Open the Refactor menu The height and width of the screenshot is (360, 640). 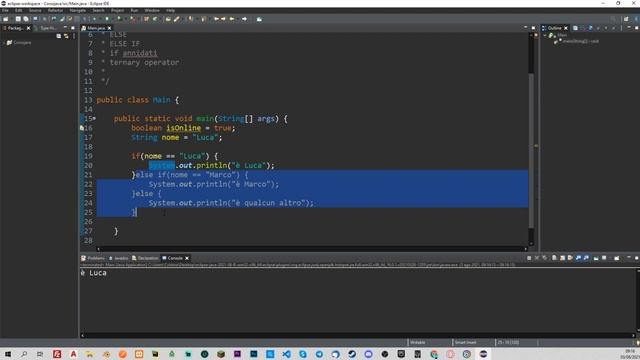56,11
